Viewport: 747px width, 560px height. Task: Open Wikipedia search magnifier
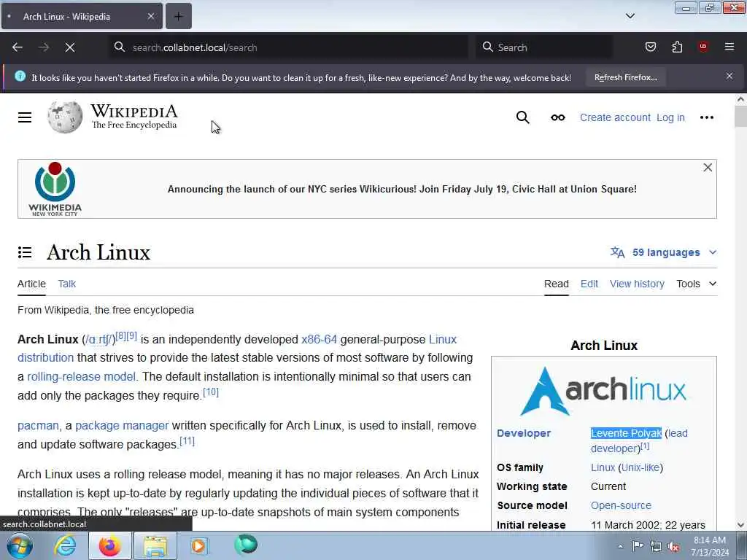coord(522,117)
